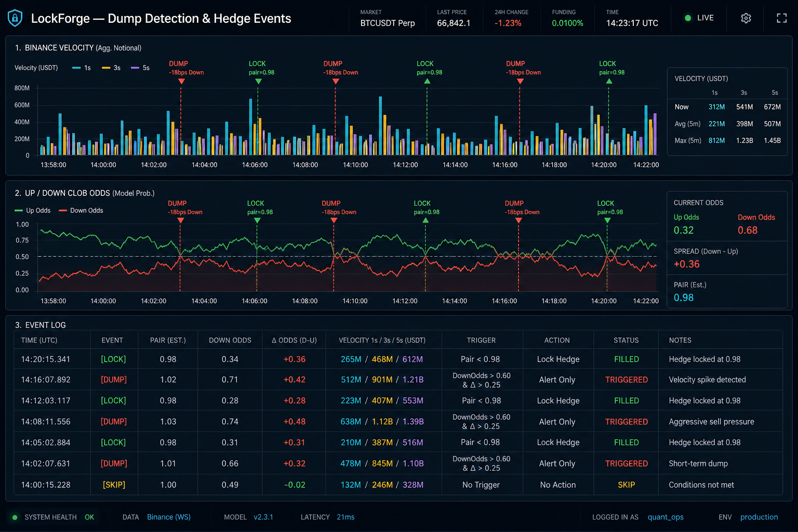Viewport: 798px width, 532px height.
Task: Click the FILLED status at 14:12:03.117 row
Action: (627, 401)
